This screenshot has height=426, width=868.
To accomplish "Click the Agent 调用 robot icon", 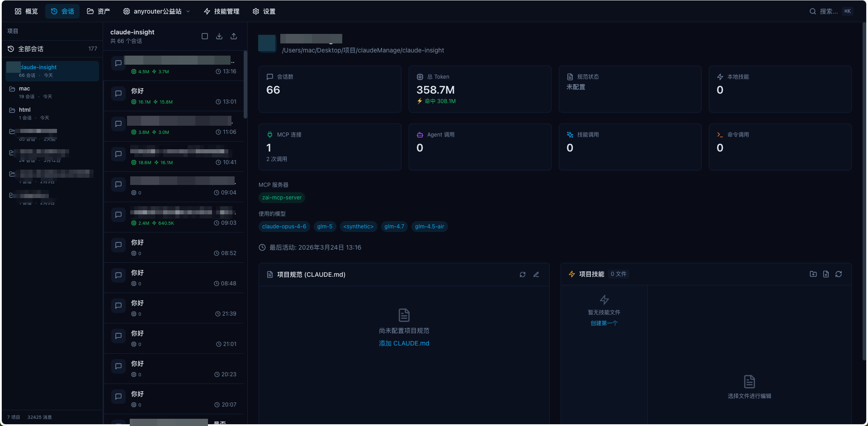I will 420,135.
